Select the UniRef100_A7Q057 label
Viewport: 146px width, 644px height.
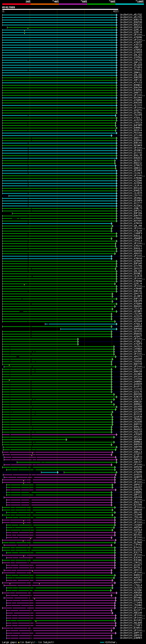(131, 42)
